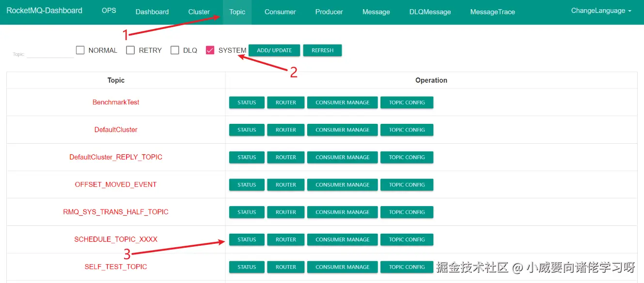Open CONSUMER MANAGE for DefaultCluster topic
The image size is (644, 283).
tap(342, 130)
